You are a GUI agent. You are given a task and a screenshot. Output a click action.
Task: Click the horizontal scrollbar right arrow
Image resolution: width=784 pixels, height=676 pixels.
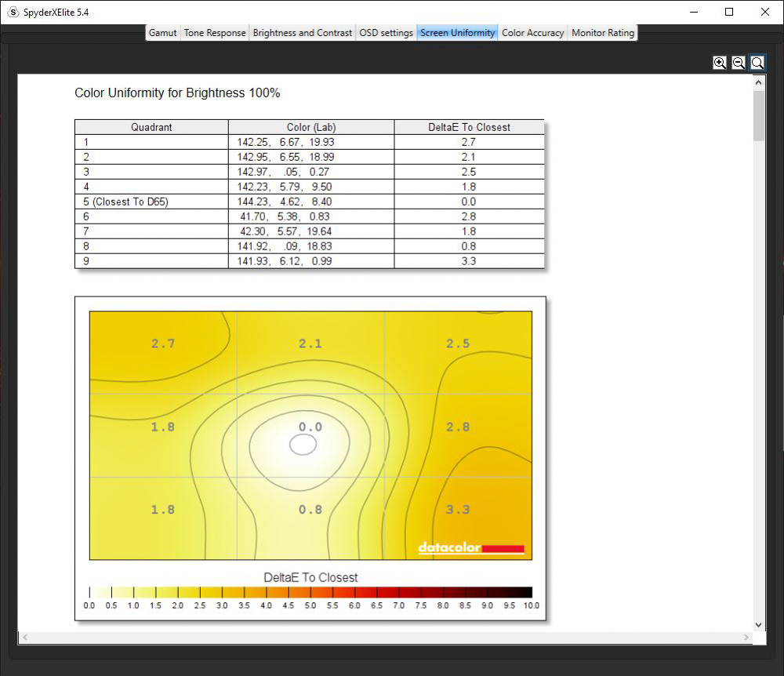(x=746, y=637)
